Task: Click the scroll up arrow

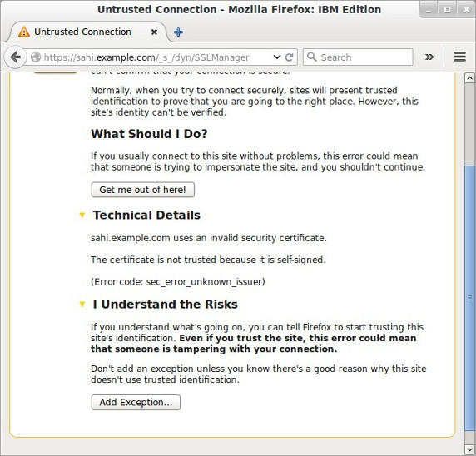Action: 469,78
